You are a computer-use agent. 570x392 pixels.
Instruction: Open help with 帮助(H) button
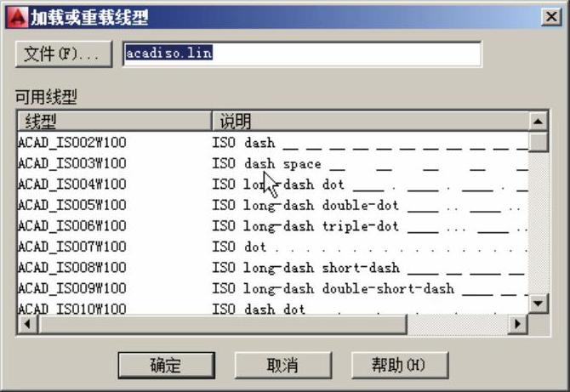pos(398,365)
